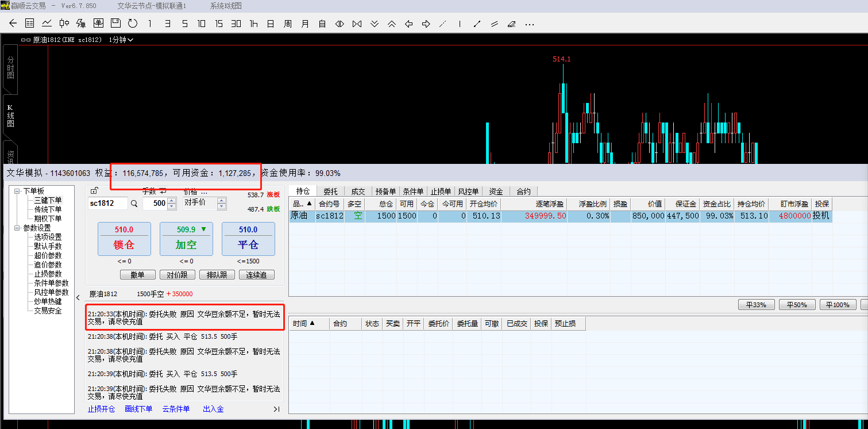Increase 手数 quantity with up stepper
The height and width of the screenshot is (429, 868).
click(171, 200)
